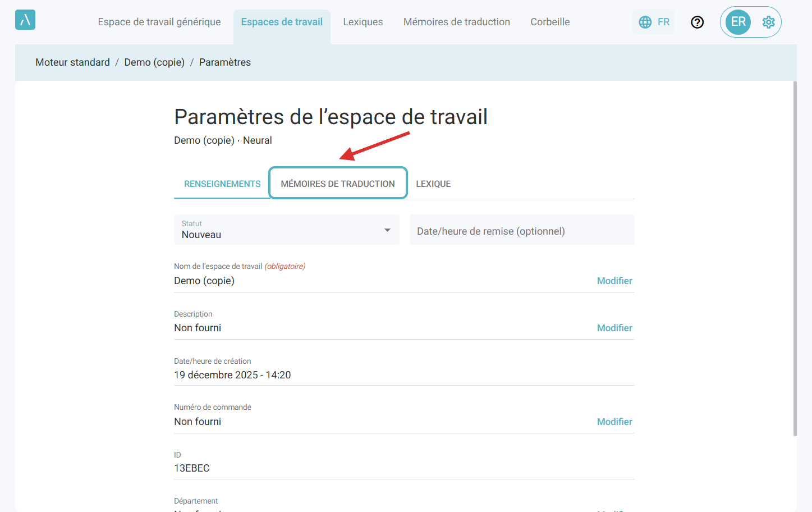
Task: Click Modifier for Numéro de commande
Action: click(x=614, y=422)
